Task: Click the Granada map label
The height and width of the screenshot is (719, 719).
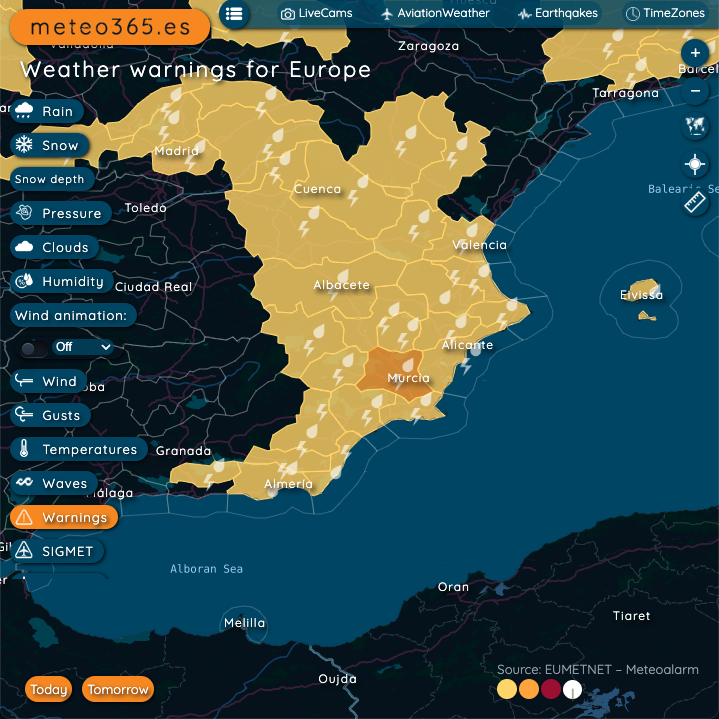Action: coord(183,451)
